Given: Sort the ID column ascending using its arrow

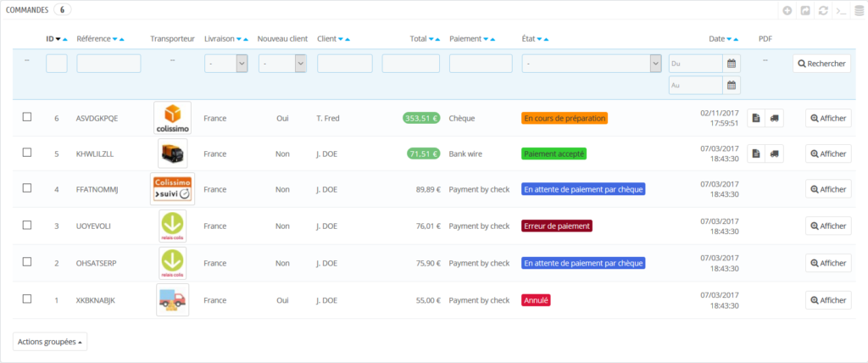Looking at the screenshot, I should pos(65,40).
